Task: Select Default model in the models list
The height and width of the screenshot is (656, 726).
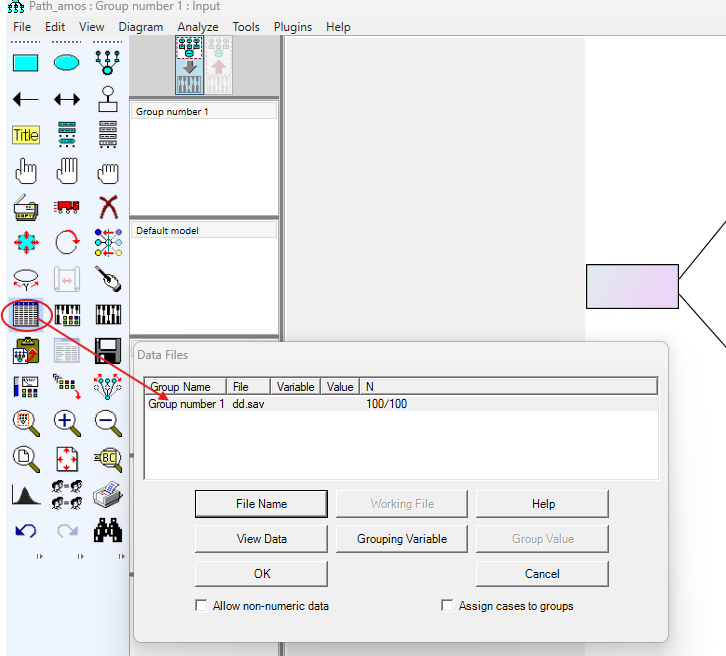Action: tap(167, 231)
